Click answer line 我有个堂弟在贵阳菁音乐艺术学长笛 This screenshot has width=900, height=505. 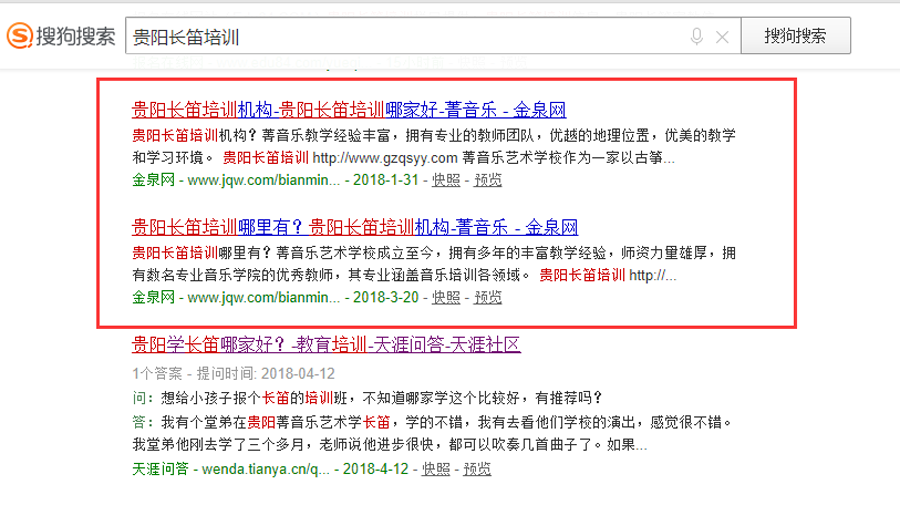tap(433, 422)
